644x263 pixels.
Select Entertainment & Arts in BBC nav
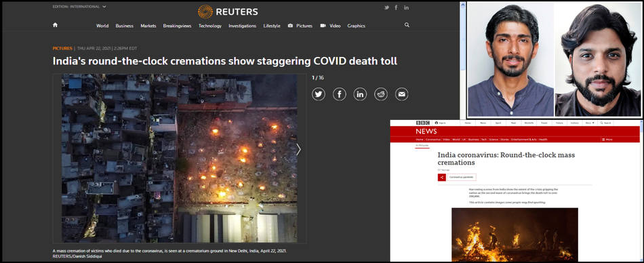pos(523,140)
